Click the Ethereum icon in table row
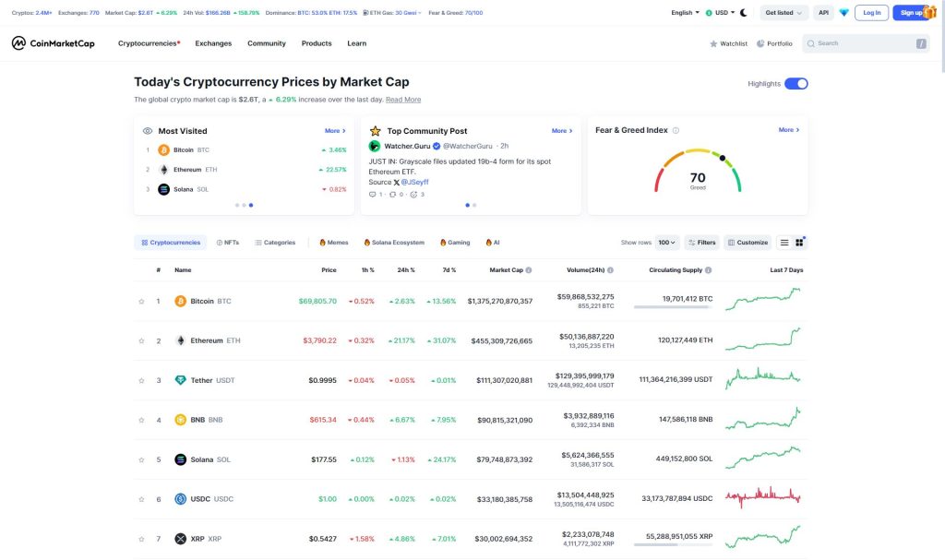This screenshot has width=945, height=560. [x=180, y=340]
